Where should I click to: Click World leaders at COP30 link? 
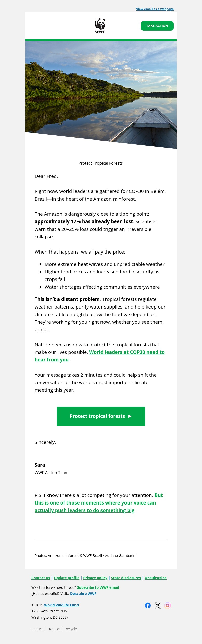(x=127, y=352)
